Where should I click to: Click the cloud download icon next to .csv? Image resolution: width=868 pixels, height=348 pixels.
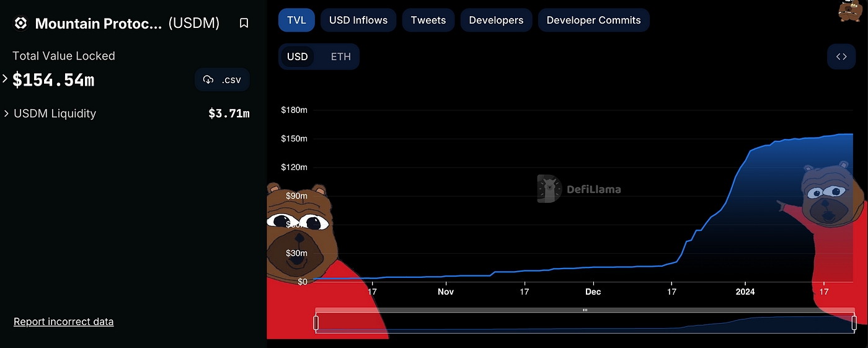coord(208,80)
